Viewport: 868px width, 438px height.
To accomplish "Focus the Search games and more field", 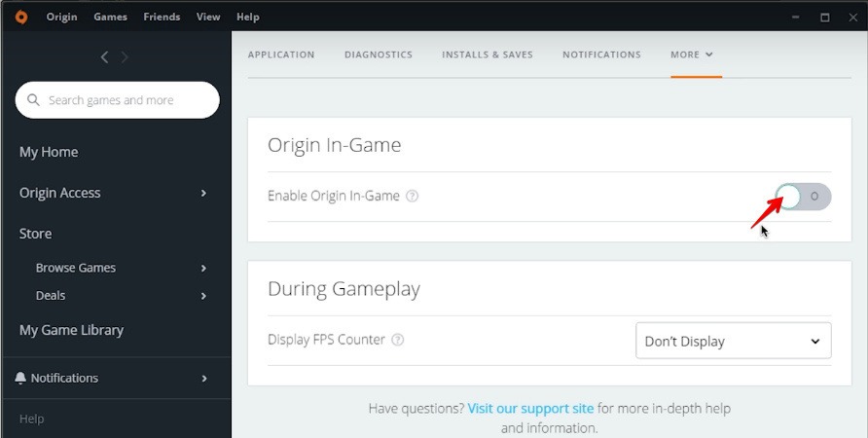I will 118,100.
